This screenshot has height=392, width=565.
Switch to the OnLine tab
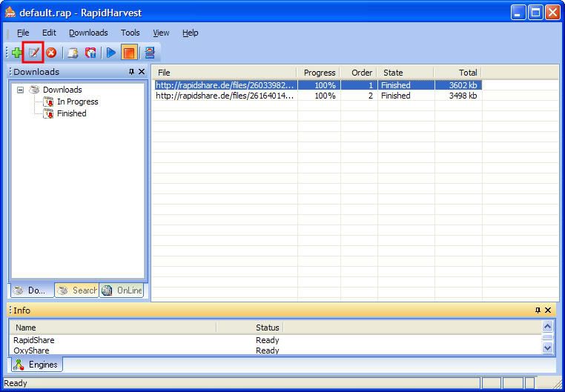pos(122,290)
